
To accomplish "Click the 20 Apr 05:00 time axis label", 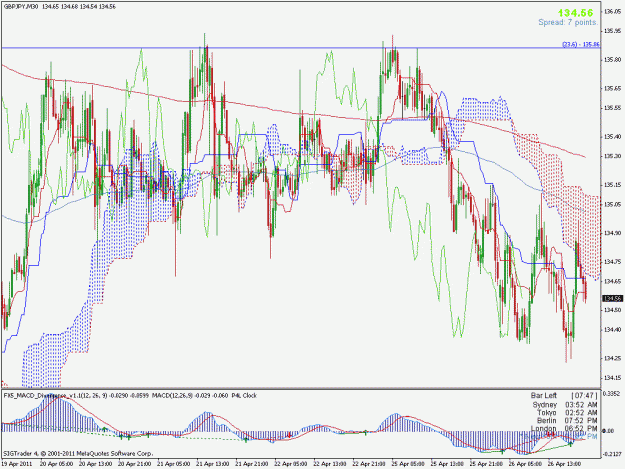I will [x=56, y=464].
